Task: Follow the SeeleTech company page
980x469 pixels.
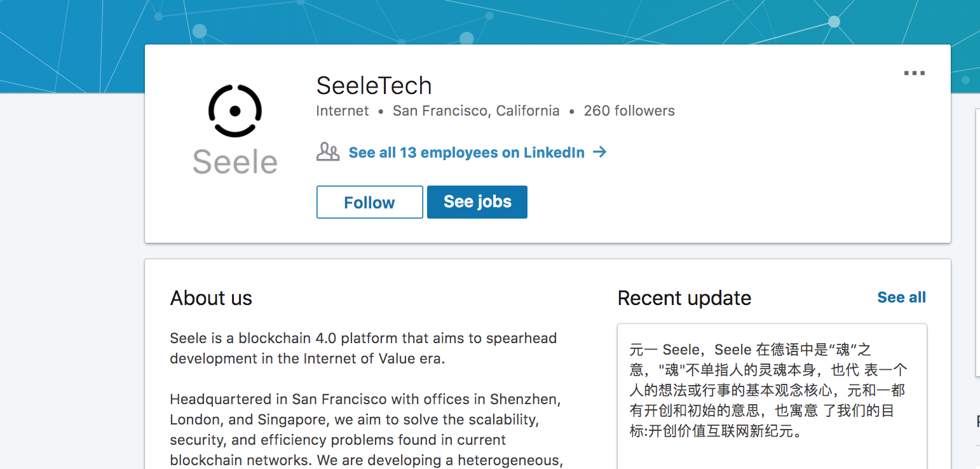Action: (x=369, y=202)
